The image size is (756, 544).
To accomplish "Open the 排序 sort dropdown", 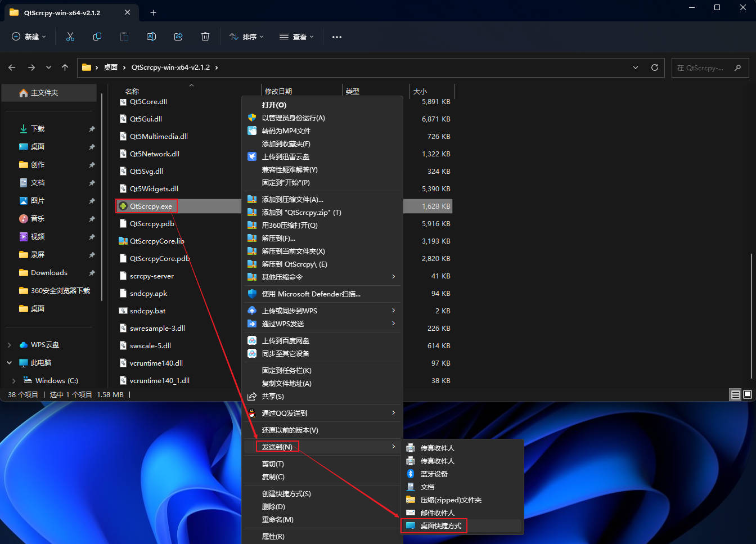I will (246, 37).
